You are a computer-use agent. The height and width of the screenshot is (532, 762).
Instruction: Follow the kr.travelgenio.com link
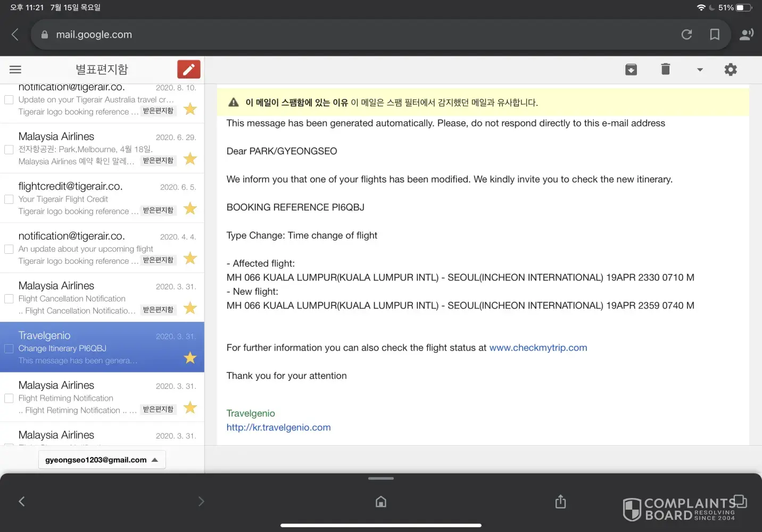pyautogui.click(x=278, y=428)
